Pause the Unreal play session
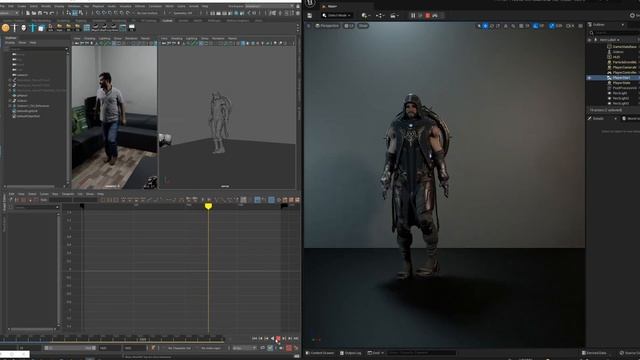 pos(413,16)
